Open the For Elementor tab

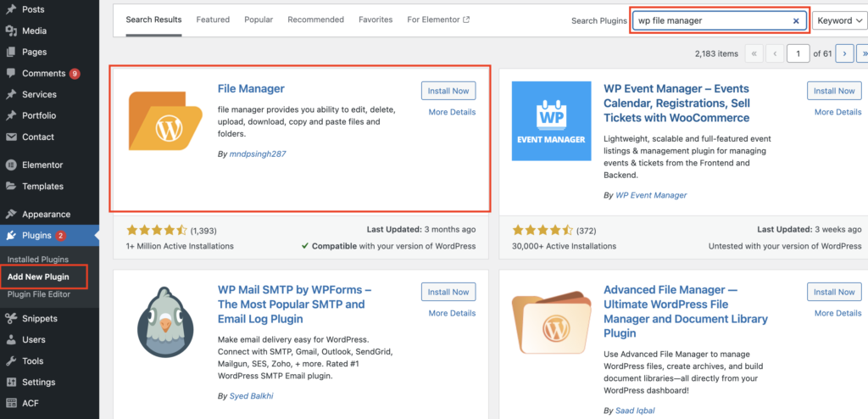point(438,20)
